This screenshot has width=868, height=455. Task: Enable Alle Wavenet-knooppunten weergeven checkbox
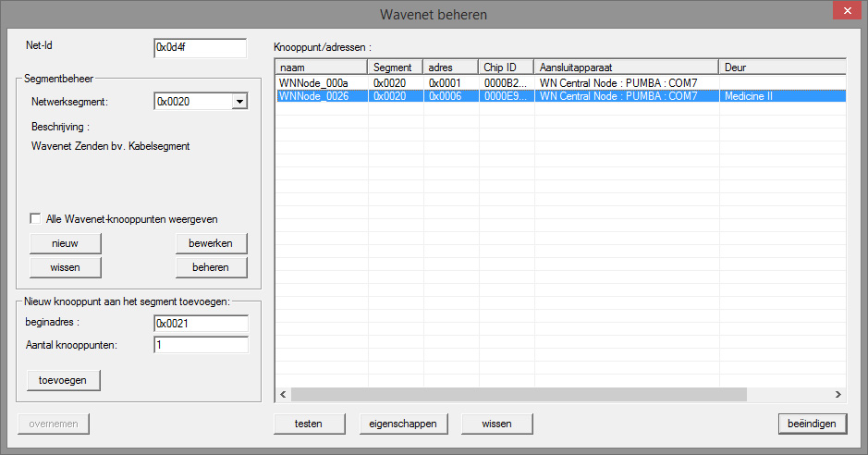(x=36, y=219)
